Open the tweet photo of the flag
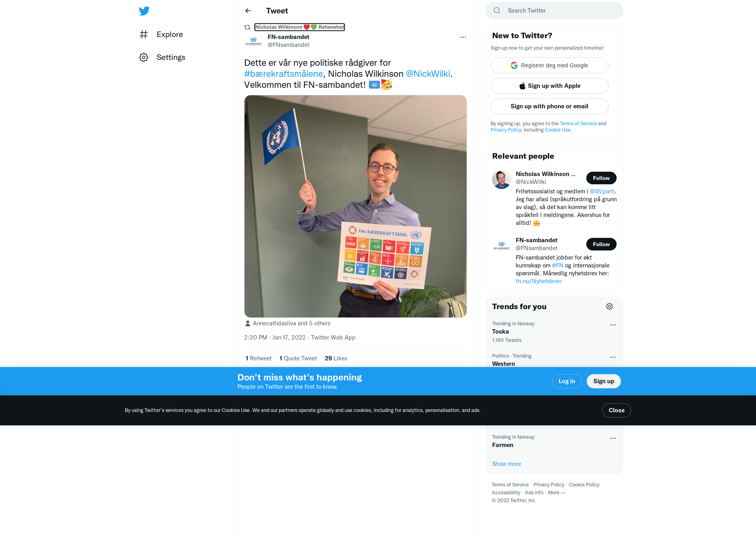Viewport: 756px width, 536px height. [x=356, y=206]
